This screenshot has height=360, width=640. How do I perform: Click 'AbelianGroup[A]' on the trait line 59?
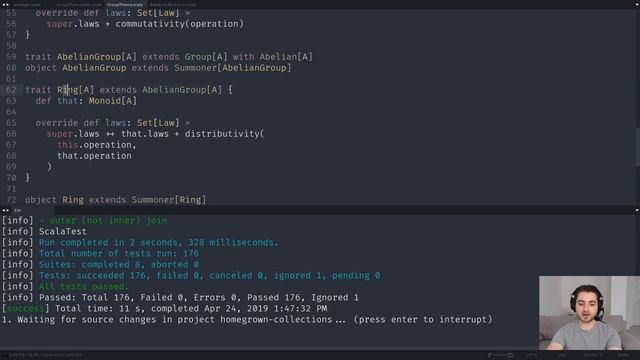tap(97, 57)
